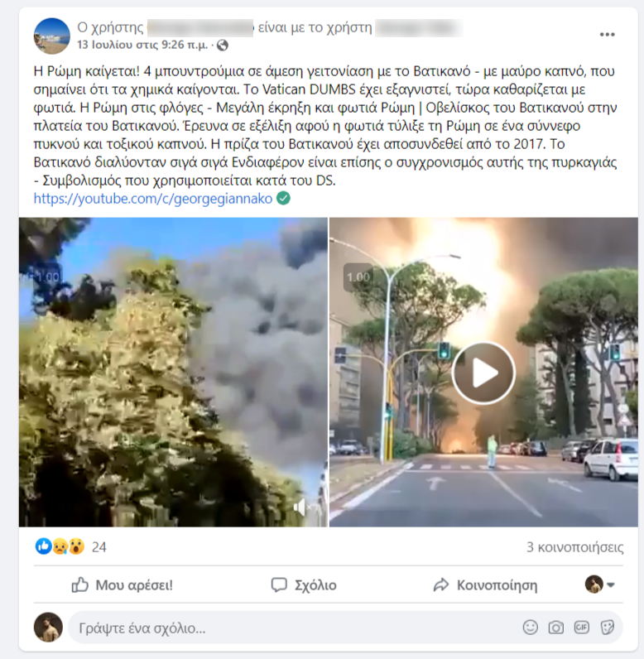The image size is (644, 659).
Task: Open the sticker picker icon
Action: tap(607, 628)
